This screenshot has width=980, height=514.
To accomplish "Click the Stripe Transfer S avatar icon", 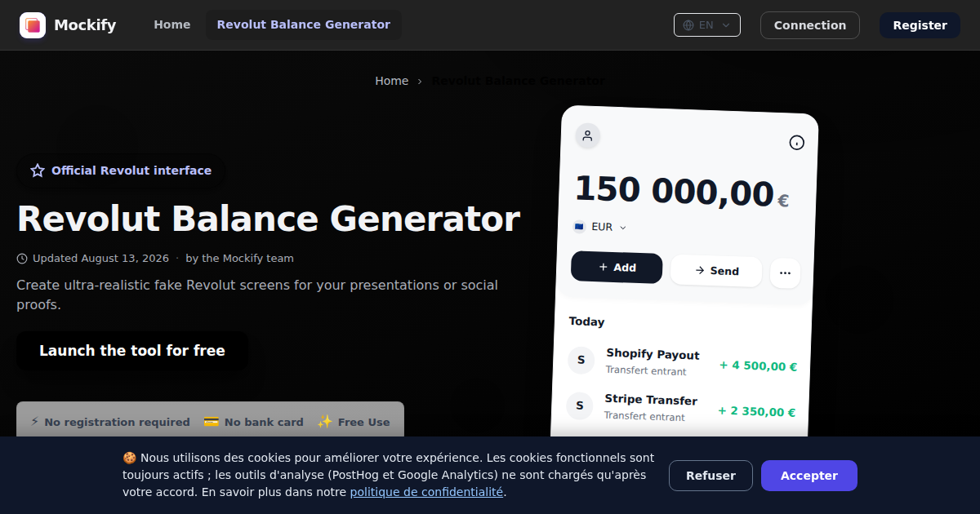I will (x=579, y=405).
